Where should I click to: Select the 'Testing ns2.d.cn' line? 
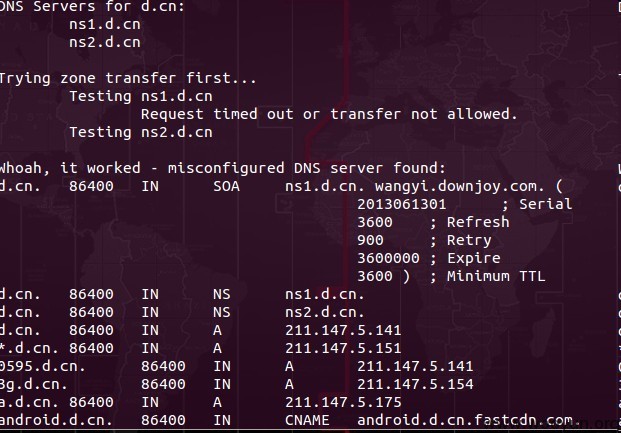click(x=141, y=132)
